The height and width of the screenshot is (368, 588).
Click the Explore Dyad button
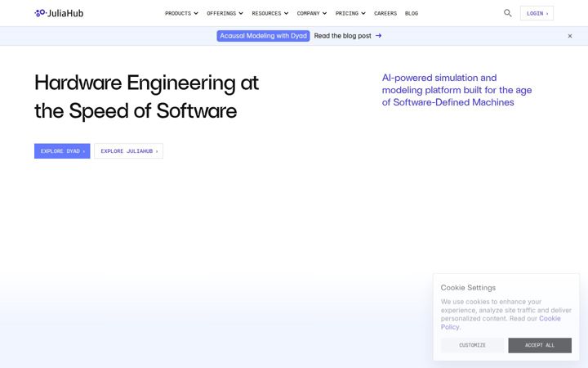click(x=62, y=151)
